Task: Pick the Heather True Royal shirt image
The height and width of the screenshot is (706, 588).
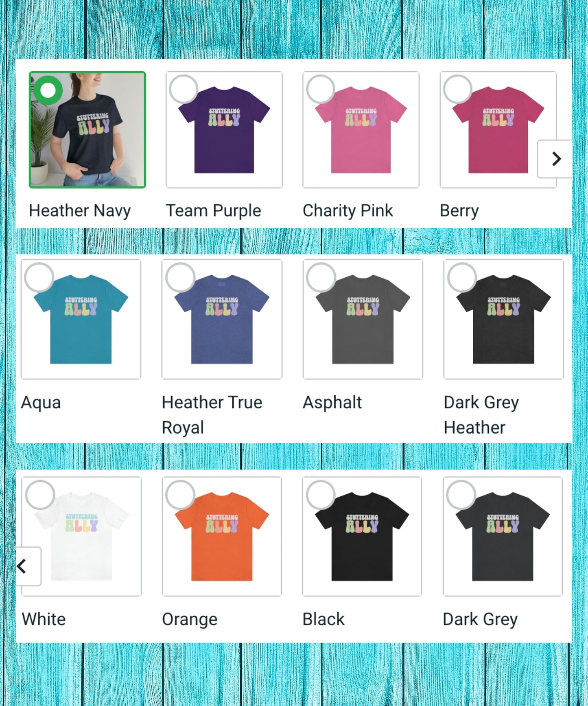Action: click(222, 319)
